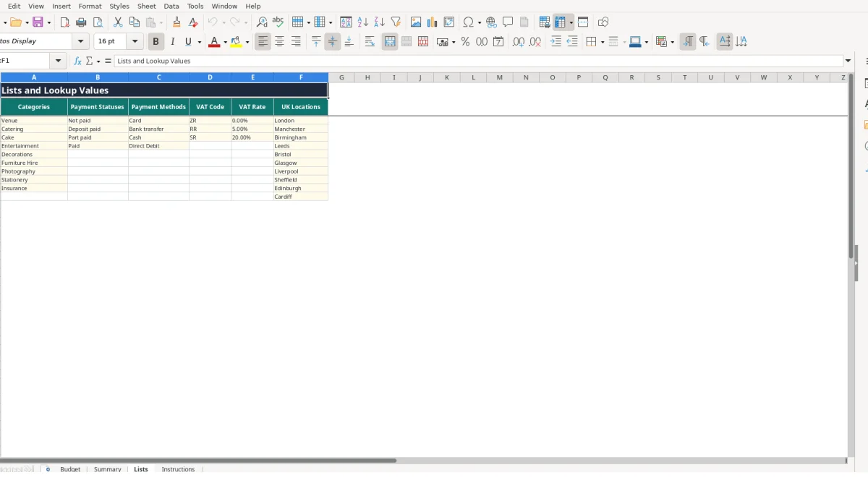
Task: Insert a chart
Action: coord(433,22)
